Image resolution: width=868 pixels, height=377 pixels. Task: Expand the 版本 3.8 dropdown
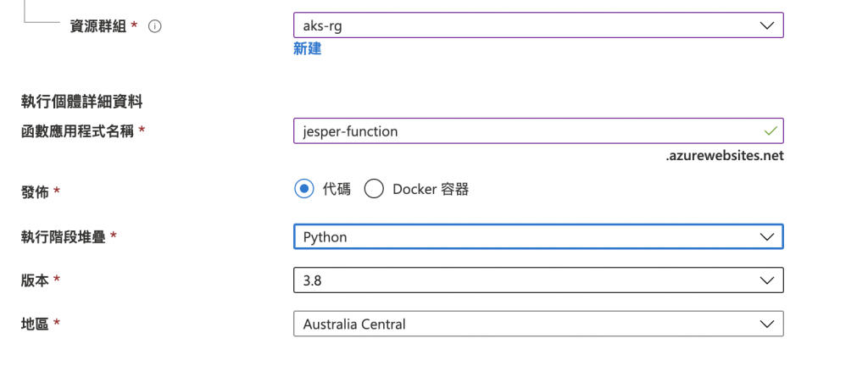point(526,280)
